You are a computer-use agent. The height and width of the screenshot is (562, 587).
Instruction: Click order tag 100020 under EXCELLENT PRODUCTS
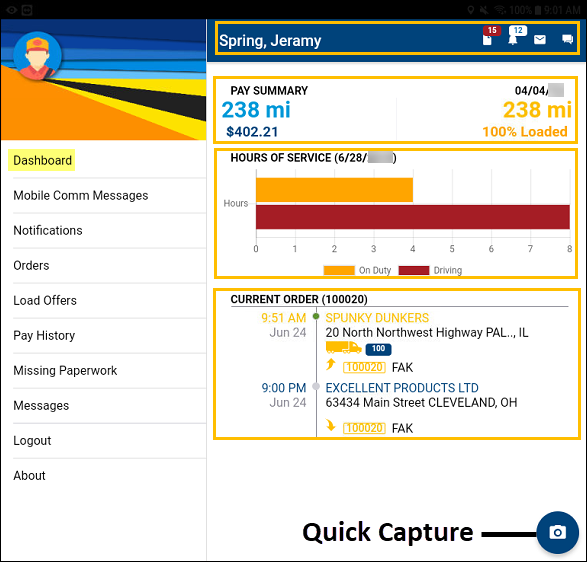[x=364, y=428]
